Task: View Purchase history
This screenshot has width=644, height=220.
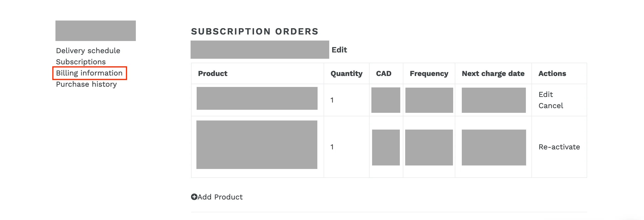Action: click(x=86, y=84)
